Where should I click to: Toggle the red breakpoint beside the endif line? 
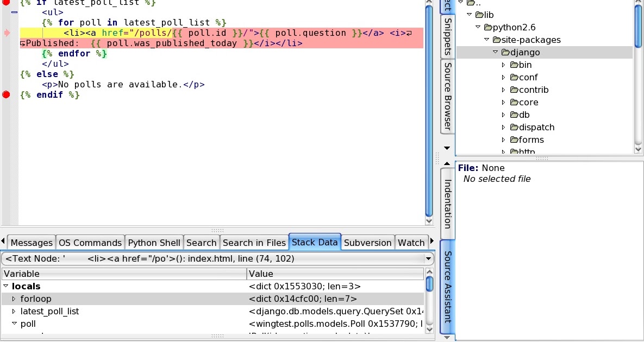(x=5, y=94)
